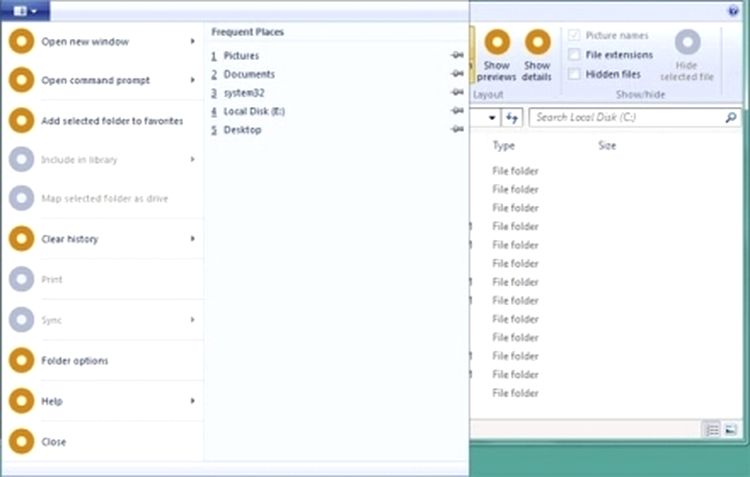This screenshot has width=750, height=477.
Task: Expand Include in library submenu arrow
Action: pyautogui.click(x=193, y=159)
